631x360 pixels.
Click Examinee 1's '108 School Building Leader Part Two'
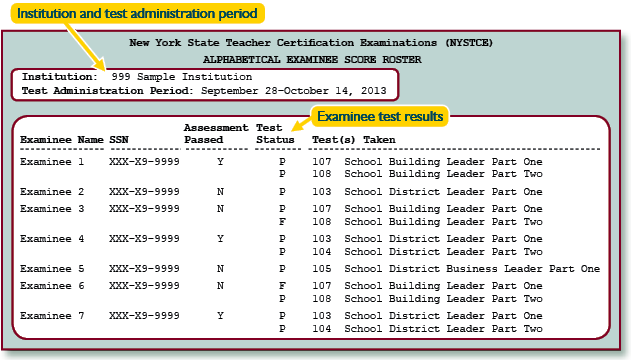427,174
